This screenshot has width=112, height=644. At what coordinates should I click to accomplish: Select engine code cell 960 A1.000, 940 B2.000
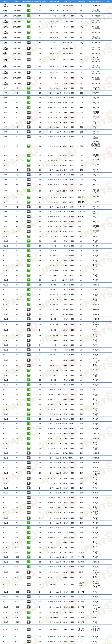click(96, 38)
